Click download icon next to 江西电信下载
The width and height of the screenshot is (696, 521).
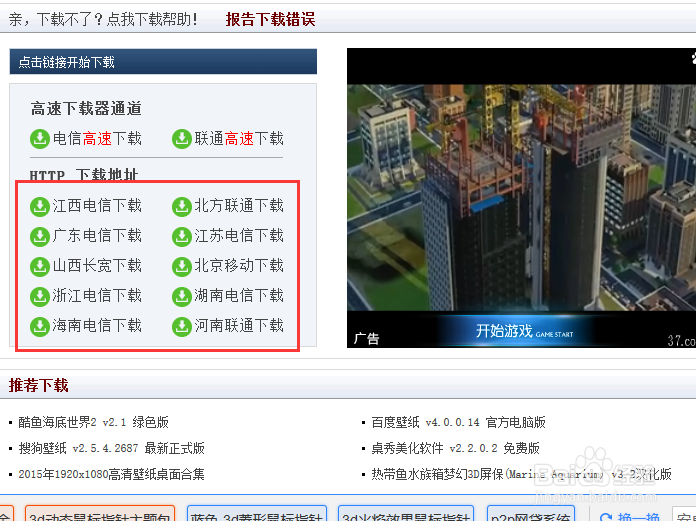coord(40,206)
